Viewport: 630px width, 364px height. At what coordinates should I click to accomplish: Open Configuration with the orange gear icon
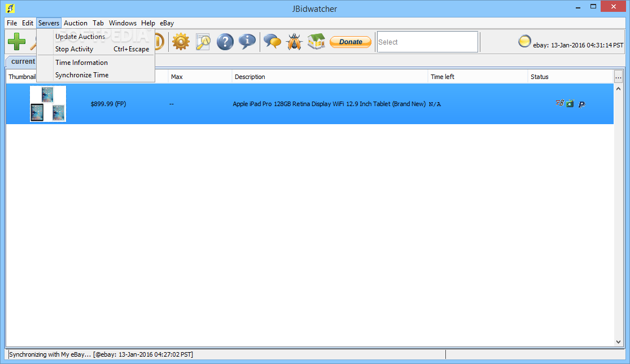[181, 41]
